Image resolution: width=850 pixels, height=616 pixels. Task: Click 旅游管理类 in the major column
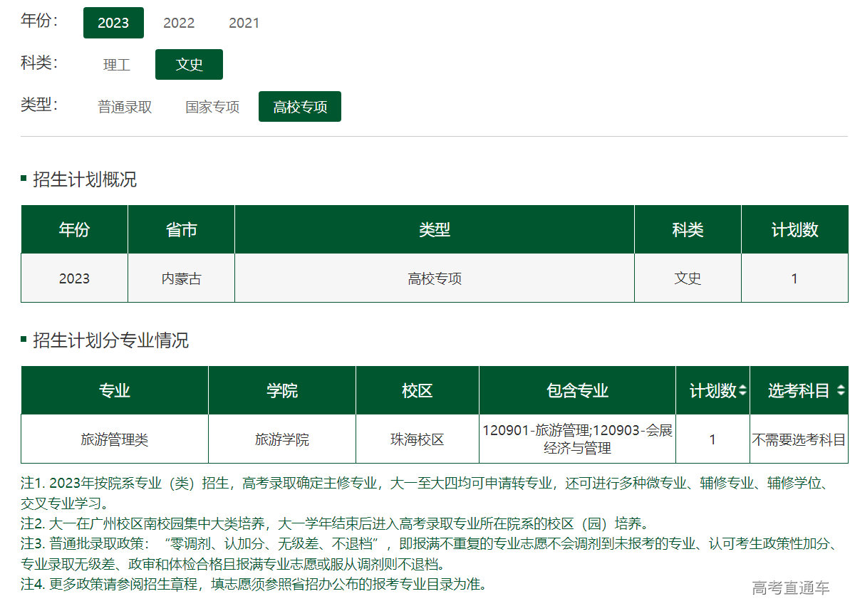click(114, 439)
